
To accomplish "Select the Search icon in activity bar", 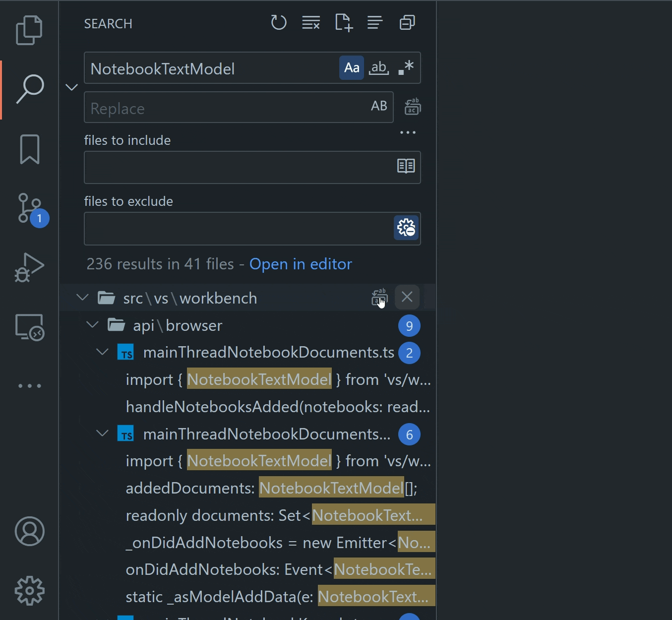I will coord(29,89).
